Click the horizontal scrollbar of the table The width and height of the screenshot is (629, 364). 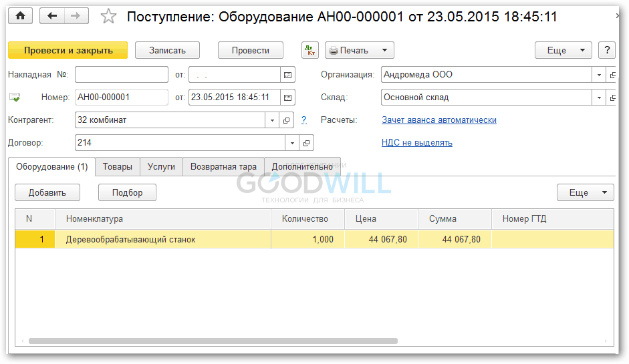pyautogui.click(x=213, y=341)
